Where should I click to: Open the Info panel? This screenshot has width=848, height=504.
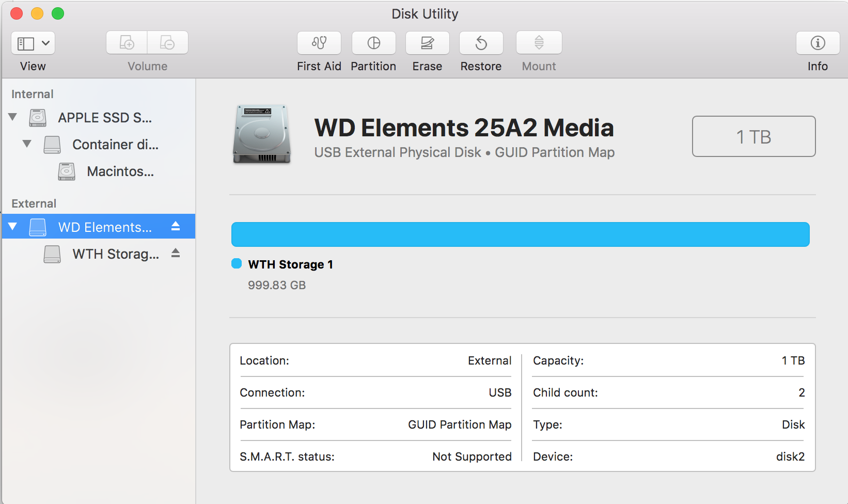pyautogui.click(x=818, y=43)
